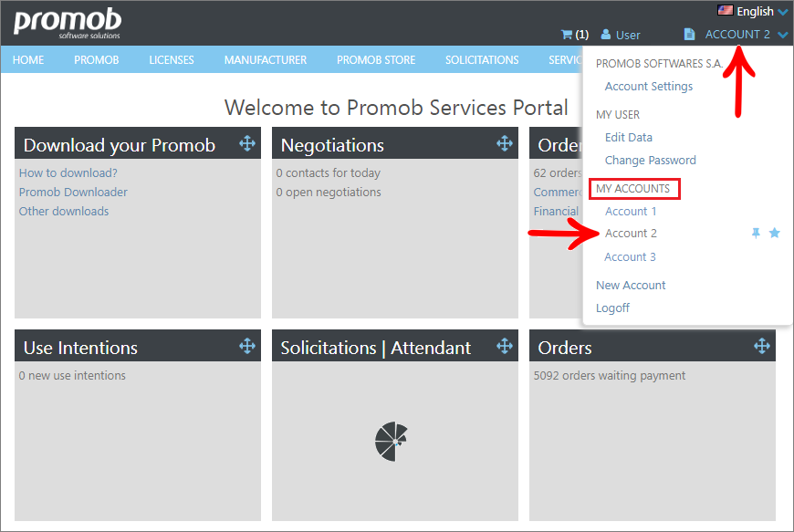Screen dimensions: 794x532
Task: Open the PROMOB STORE menu
Action: (x=376, y=59)
